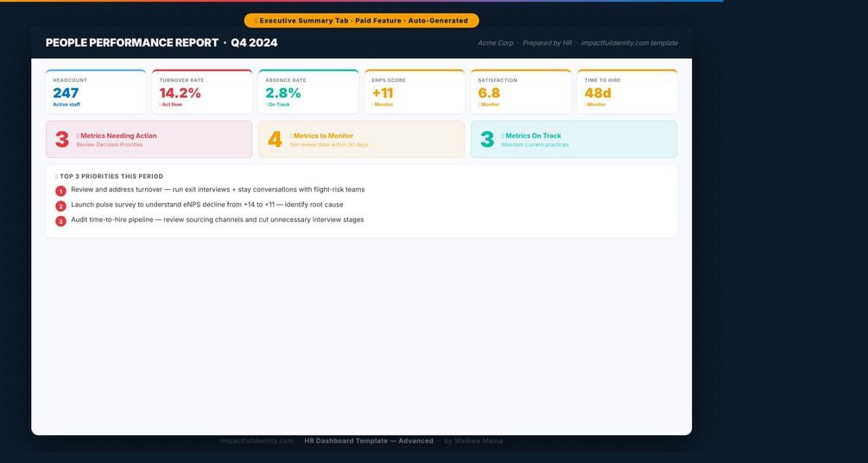
Task: Click priority number 1 red circle
Action: [61, 191]
